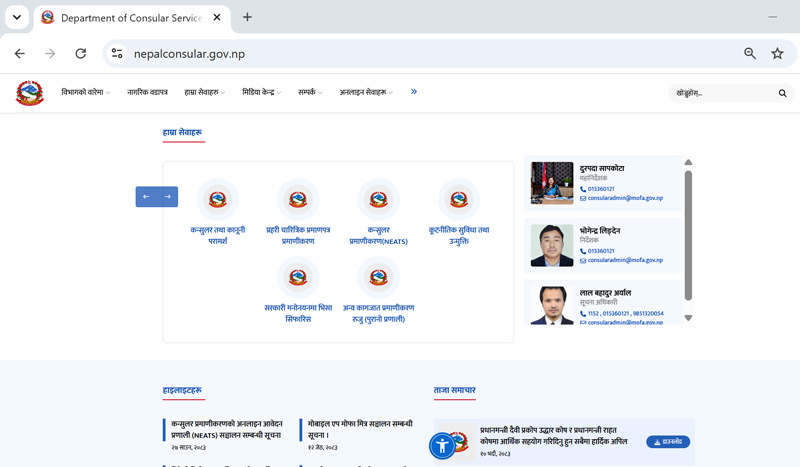Image resolution: width=800 pixels, height=467 pixels.
Task: Click phone icon in लाल बहादुर अर्याल's card
Action: point(583,313)
